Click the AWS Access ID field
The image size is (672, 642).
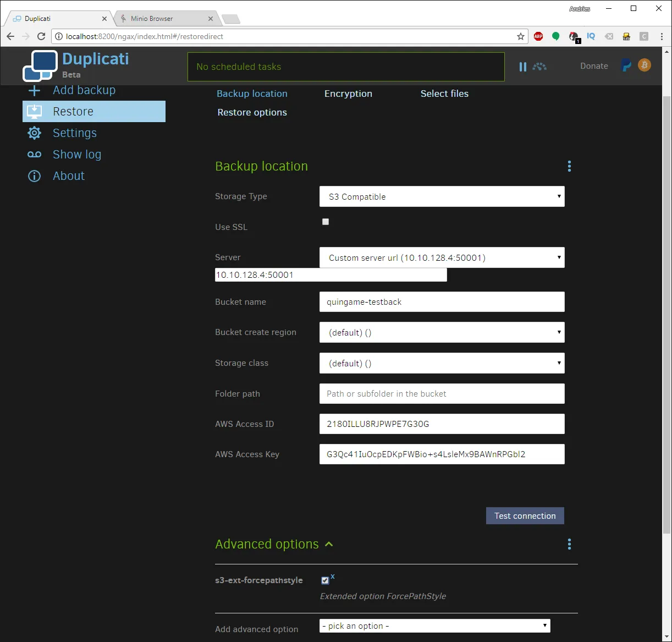tap(442, 424)
